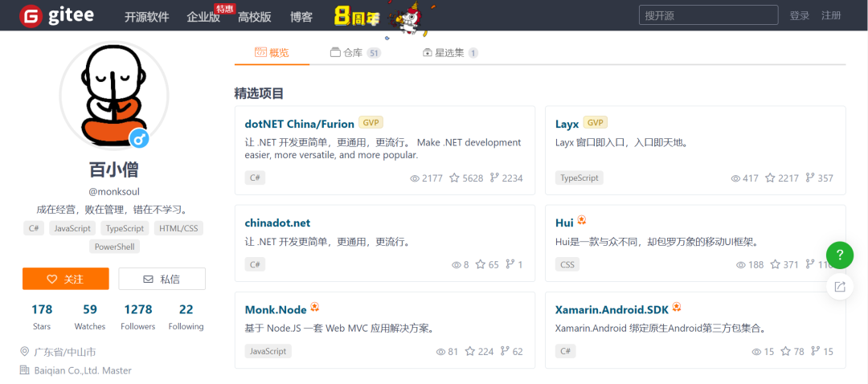Click the location pin icon for 广东省/中山市
This screenshot has height=384, width=868.
pos(24,351)
